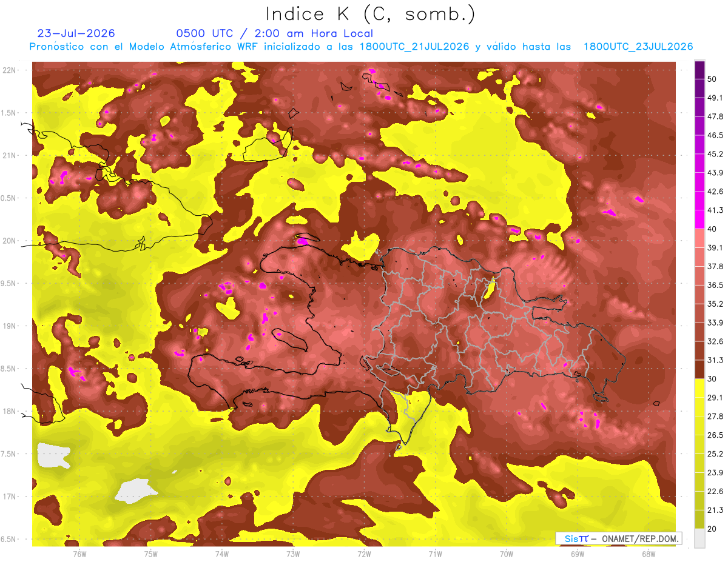Click the '71W' longitude label
728x562 pixels.
point(435,554)
